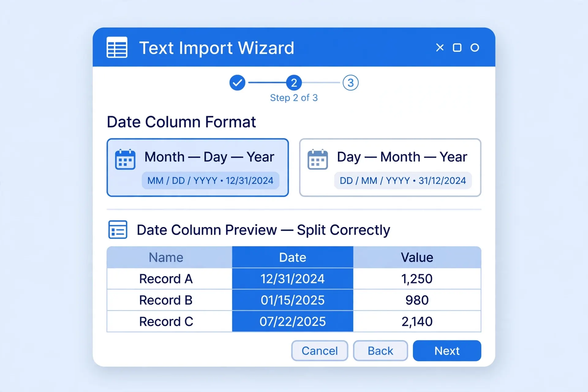Screen dimensions: 588x392
Task: Click the 2,140 value cell
Action: click(x=417, y=322)
